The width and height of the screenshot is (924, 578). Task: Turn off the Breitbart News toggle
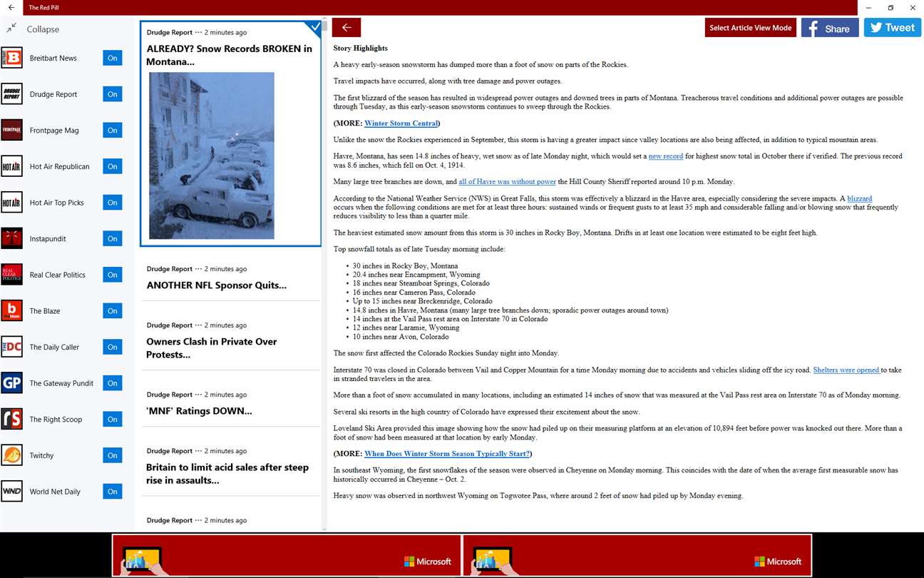click(x=113, y=58)
